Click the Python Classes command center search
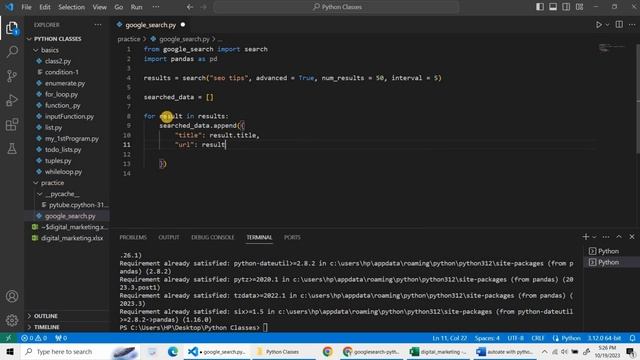The image size is (640, 360). (x=336, y=7)
